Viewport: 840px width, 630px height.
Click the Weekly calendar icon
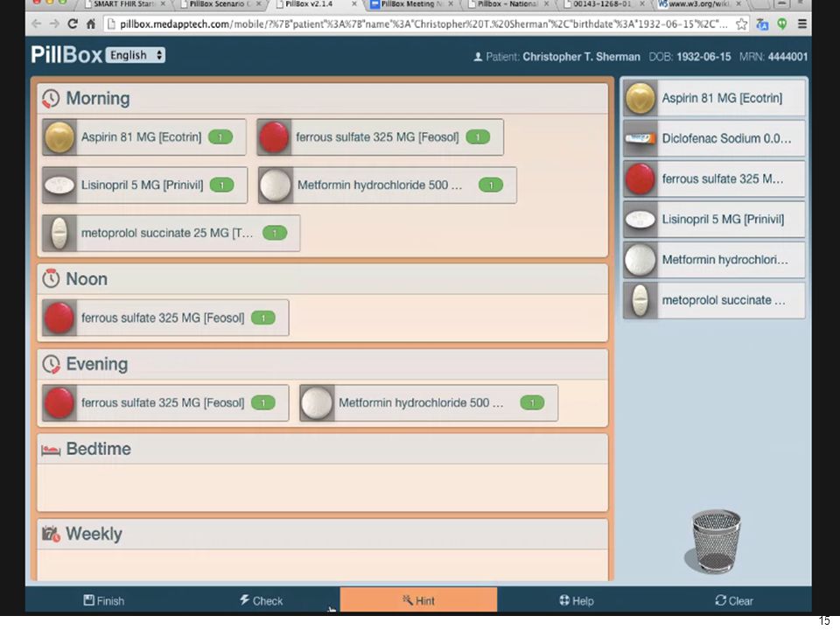51,534
